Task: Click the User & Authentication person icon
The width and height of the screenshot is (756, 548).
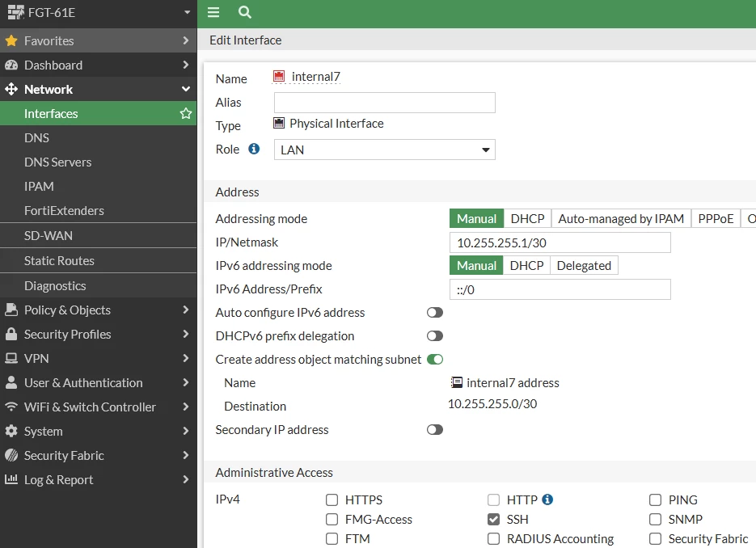Action: click(x=11, y=382)
